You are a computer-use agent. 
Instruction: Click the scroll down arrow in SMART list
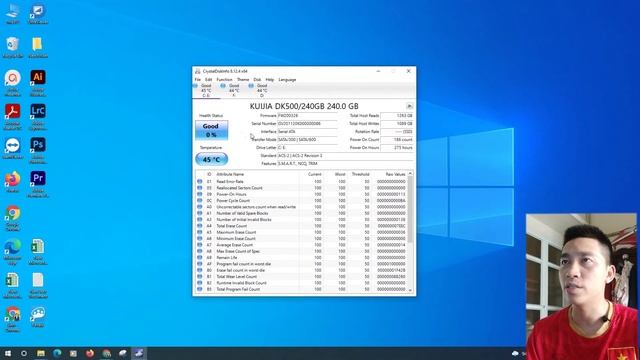[x=410, y=290]
